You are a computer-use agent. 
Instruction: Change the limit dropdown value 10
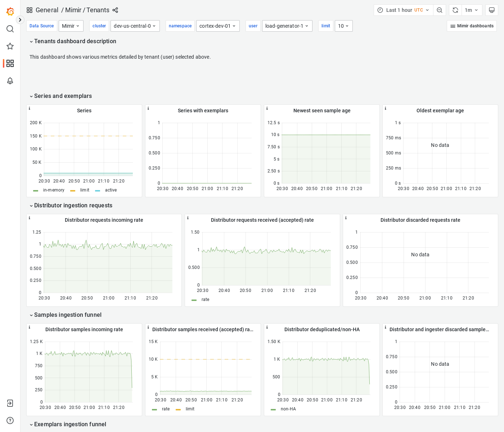tap(343, 26)
